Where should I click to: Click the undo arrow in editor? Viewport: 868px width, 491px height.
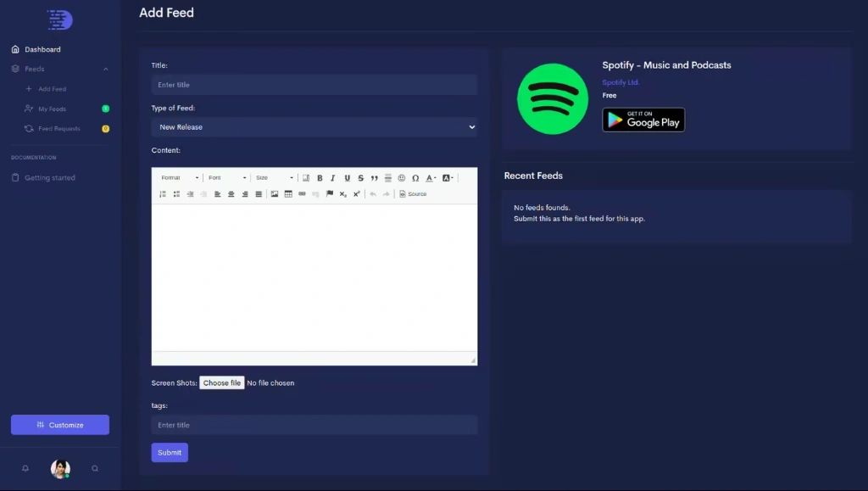[x=373, y=193]
